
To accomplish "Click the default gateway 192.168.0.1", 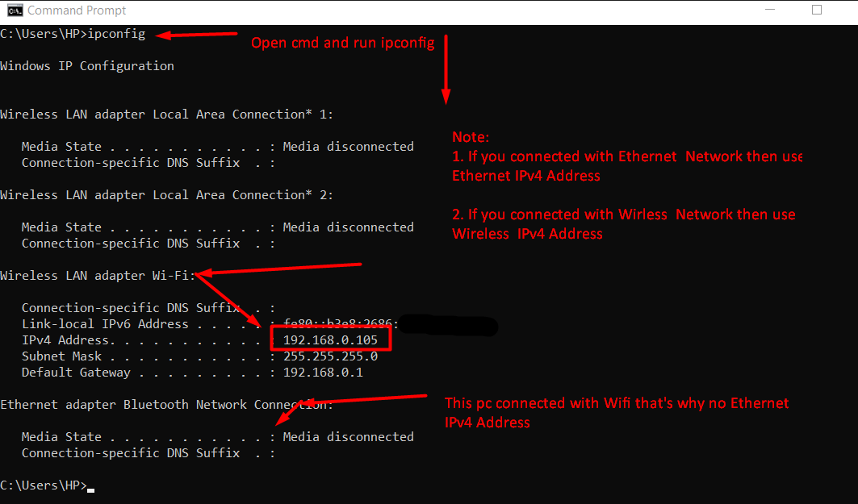I will pyautogui.click(x=323, y=373).
